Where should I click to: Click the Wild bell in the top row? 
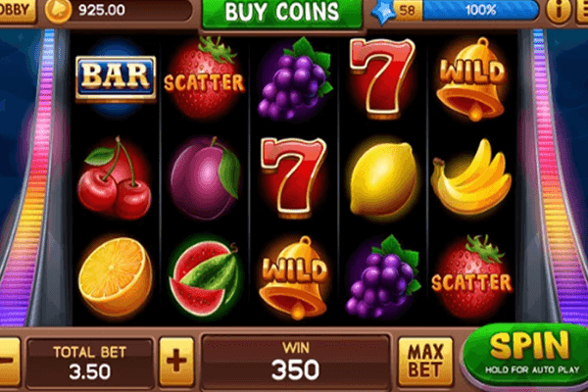tap(471, 79)
